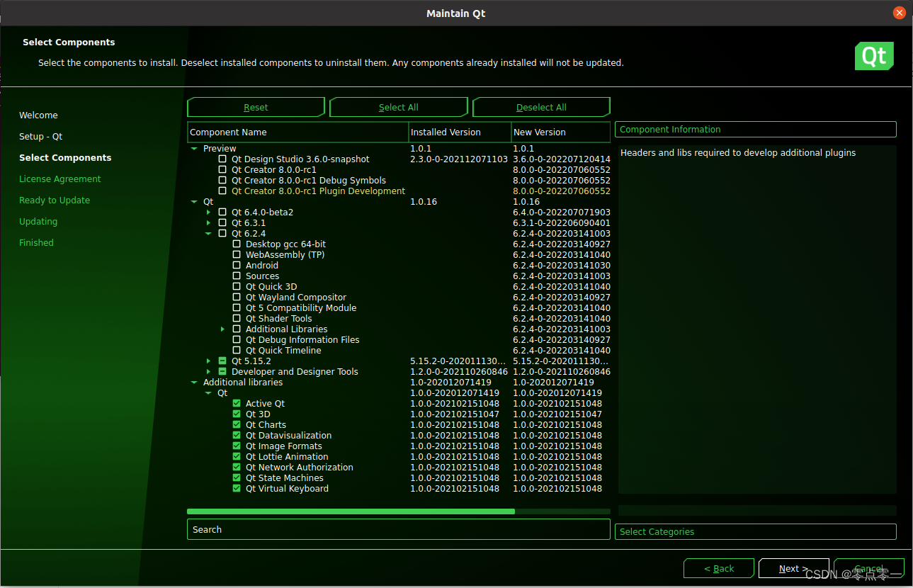Select the Qt Wayland Compositor row label
The width and height of the screenshot is (913, 588).
point(296,298)
